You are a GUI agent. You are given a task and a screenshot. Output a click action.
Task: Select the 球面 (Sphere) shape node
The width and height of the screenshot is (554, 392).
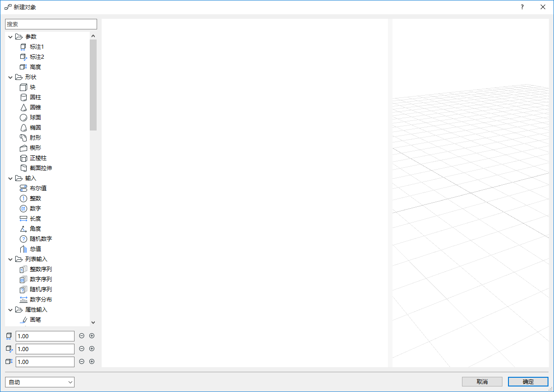coord(34,117)
